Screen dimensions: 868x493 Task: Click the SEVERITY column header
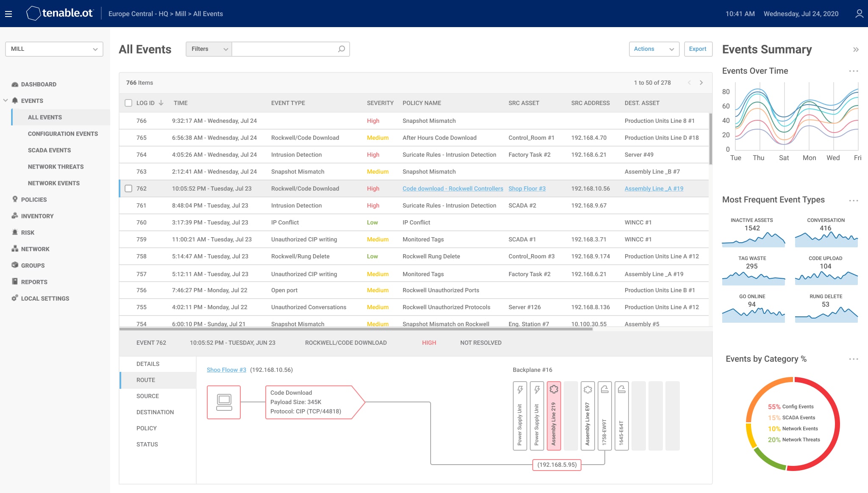tap(380, 103)
